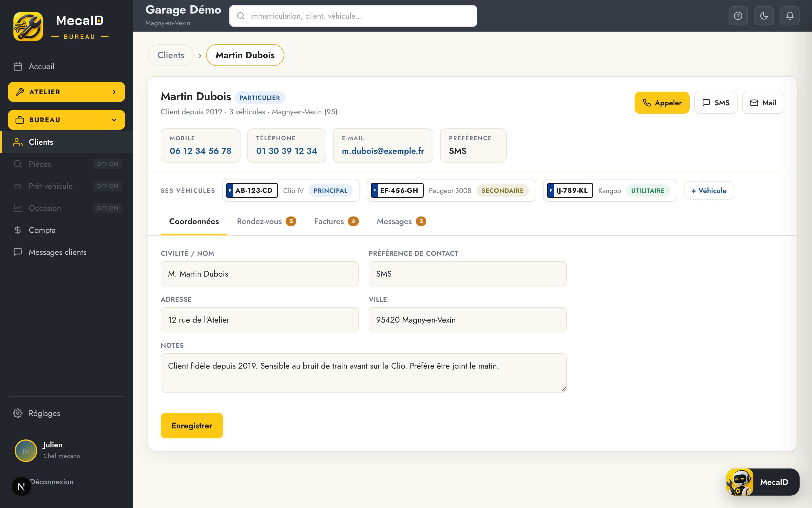Click Déconnexion in the sidebar
Viewport: 812px width, 508px height.
click(x=52, y=482)
